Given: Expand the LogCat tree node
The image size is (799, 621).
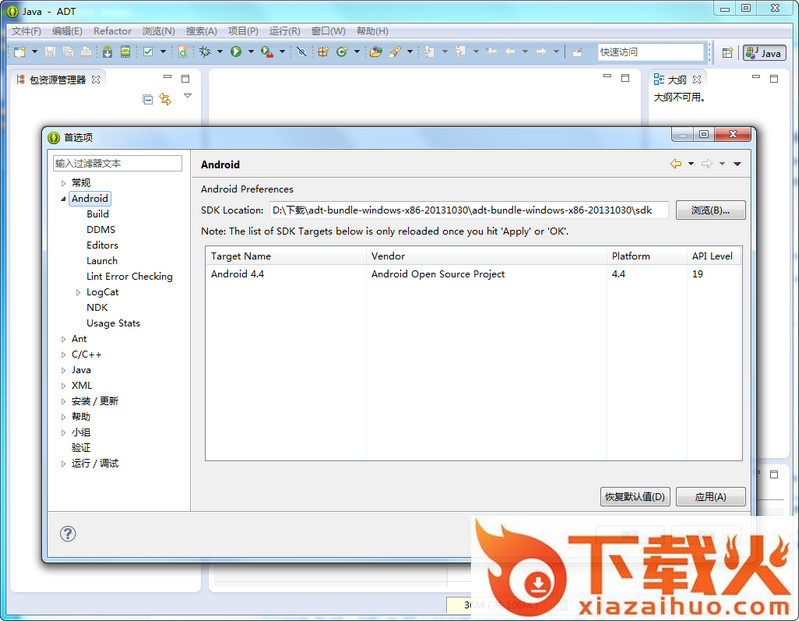Looking at the screenshot, I should coord(78,292).
